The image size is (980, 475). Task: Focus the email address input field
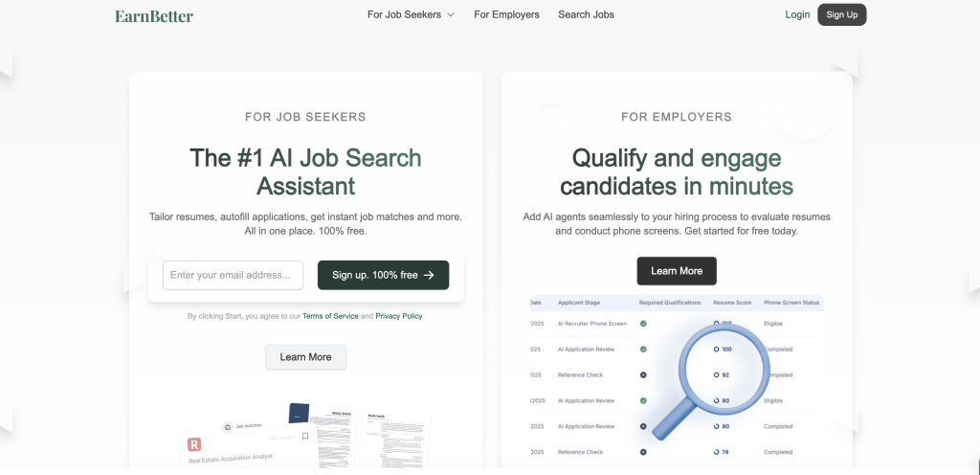click(x=233, y=275)
